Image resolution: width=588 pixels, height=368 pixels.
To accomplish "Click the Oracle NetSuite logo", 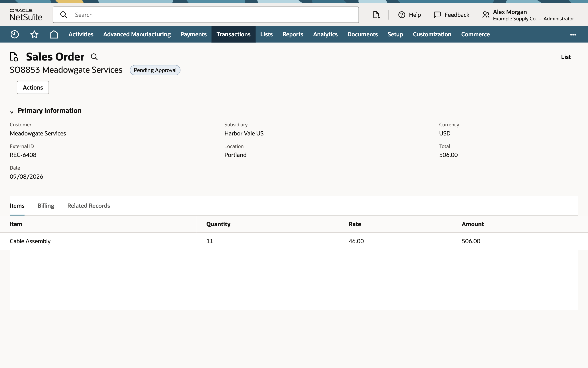I will (26, 15).
